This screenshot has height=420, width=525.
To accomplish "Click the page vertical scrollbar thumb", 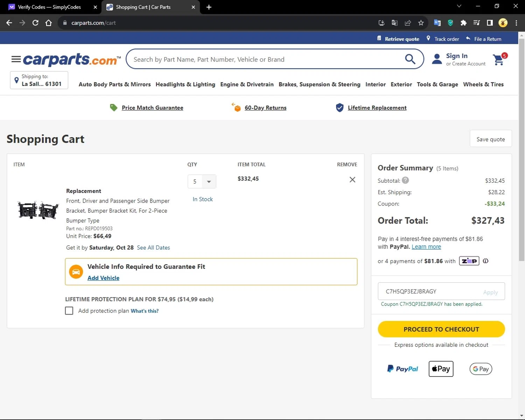I will point(521,150).
